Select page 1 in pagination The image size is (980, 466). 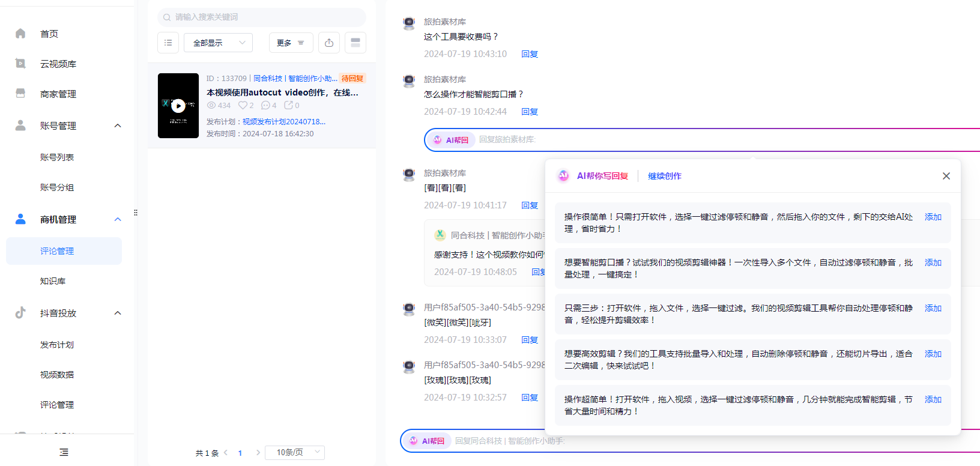pyautogui.click(x=240, y=453)
